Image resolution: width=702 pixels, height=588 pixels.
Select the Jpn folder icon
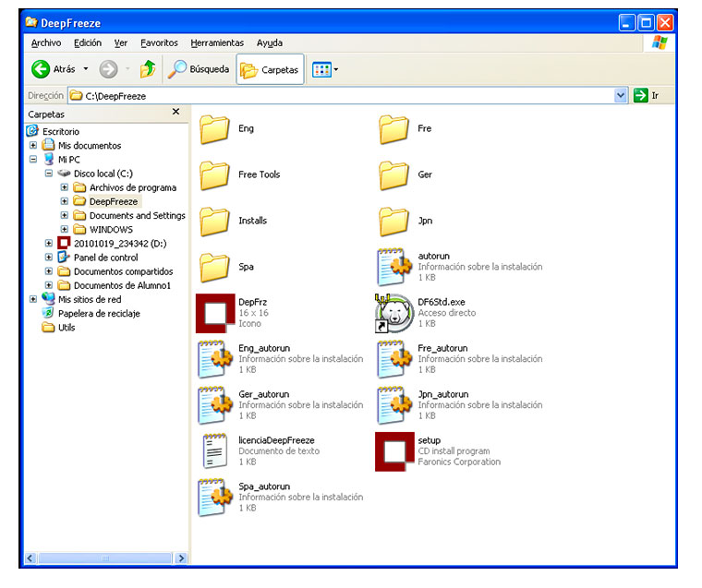[x=393, y=222]
